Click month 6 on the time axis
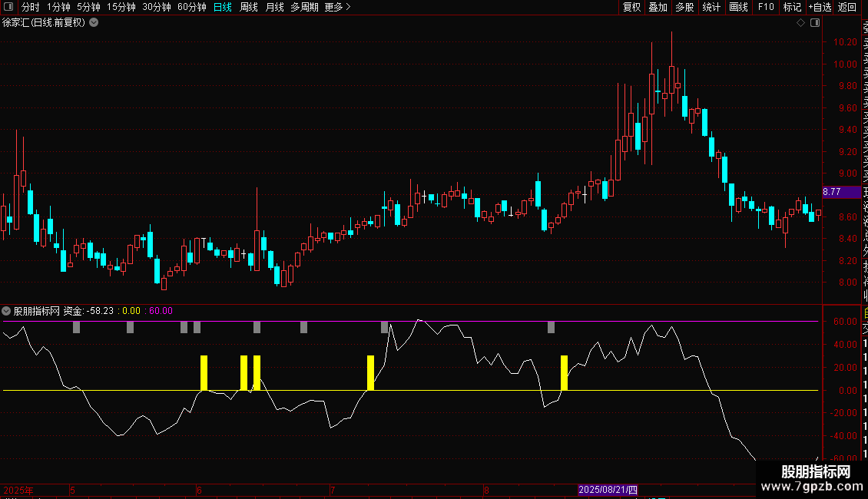The image size is (868, 499). click(199, 490)
